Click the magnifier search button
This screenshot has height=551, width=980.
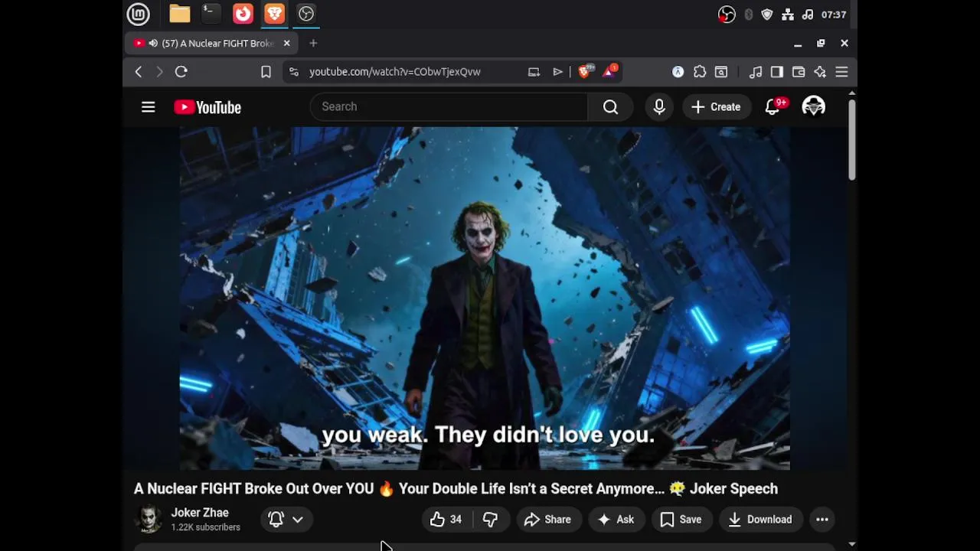coord(610,107)
